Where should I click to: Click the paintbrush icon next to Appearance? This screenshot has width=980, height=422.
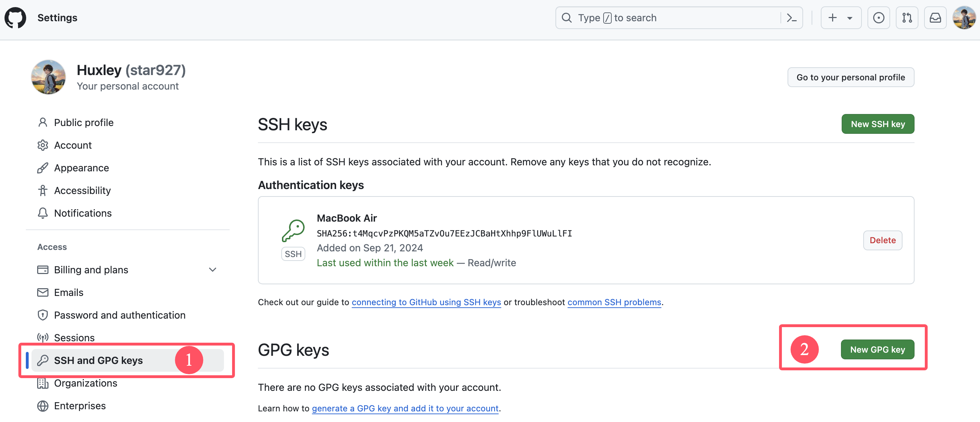(x=42, y=168)
